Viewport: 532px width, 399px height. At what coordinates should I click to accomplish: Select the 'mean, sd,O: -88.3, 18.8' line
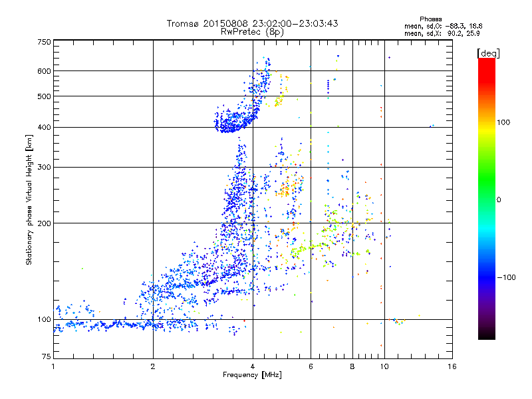click(x=443, y=26)
